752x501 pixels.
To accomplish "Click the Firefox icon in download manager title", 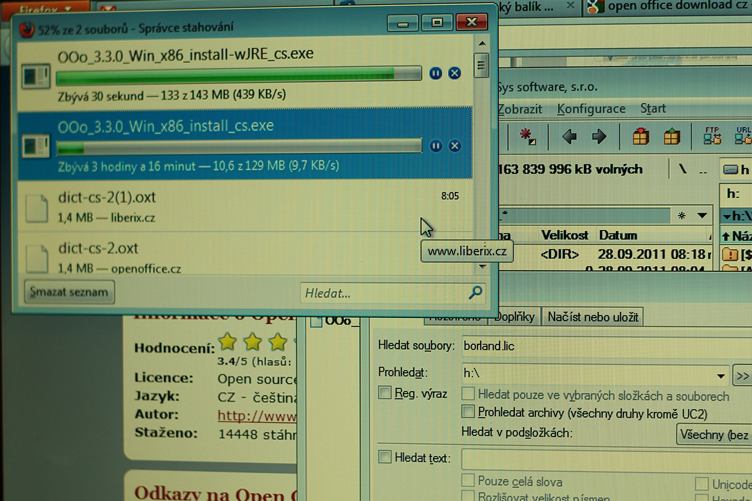I will pyautogui.click(x=26, y=30).
